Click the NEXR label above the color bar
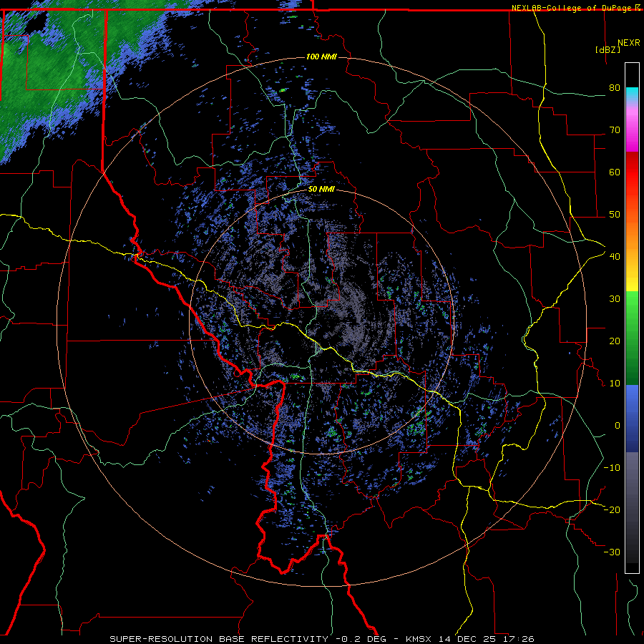Viewport: 644px width, 644px height. point(629,43)
